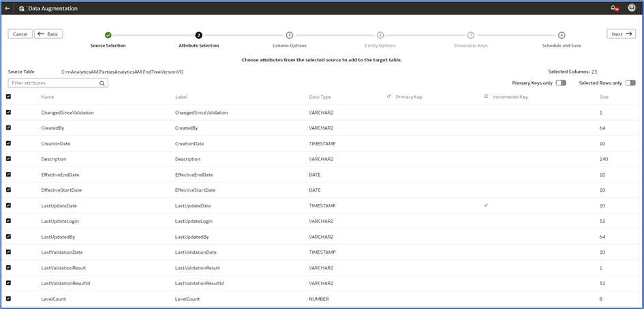This screenshot has height=309, width=644.
Task: Click the Back button
Action: click(x=48, y=33)
